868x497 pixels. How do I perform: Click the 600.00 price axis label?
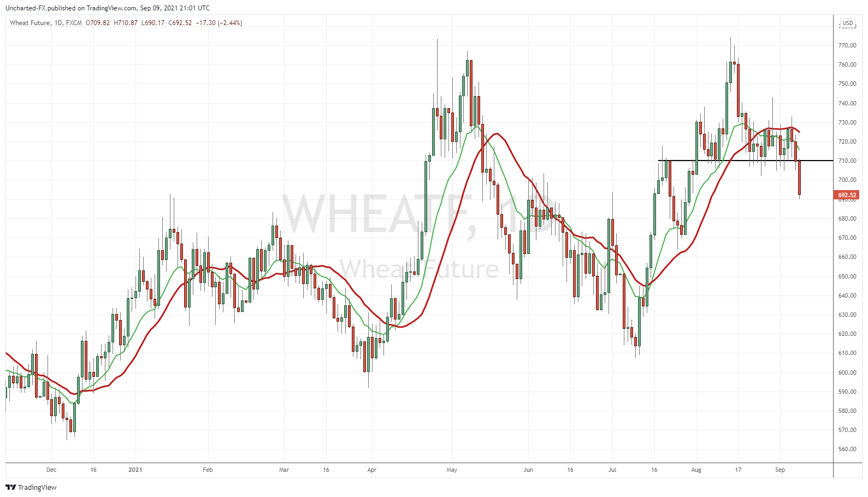tap(847, 372)
